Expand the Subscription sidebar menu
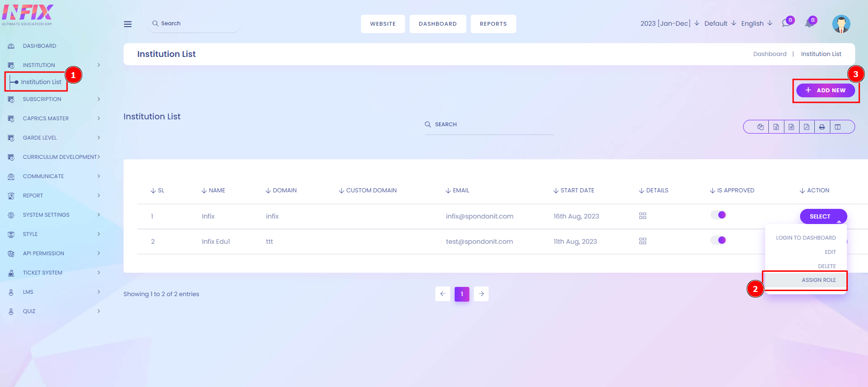Screen dimensions: 868x387 (54, 99)
